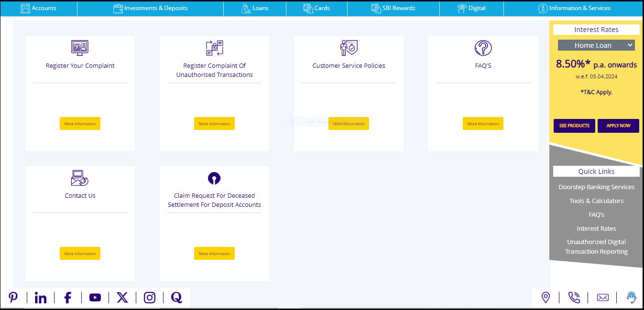The width and height of the screenshot is (644, 310).
Task: Click the customer support headset icon
Action: coord(632,298)
